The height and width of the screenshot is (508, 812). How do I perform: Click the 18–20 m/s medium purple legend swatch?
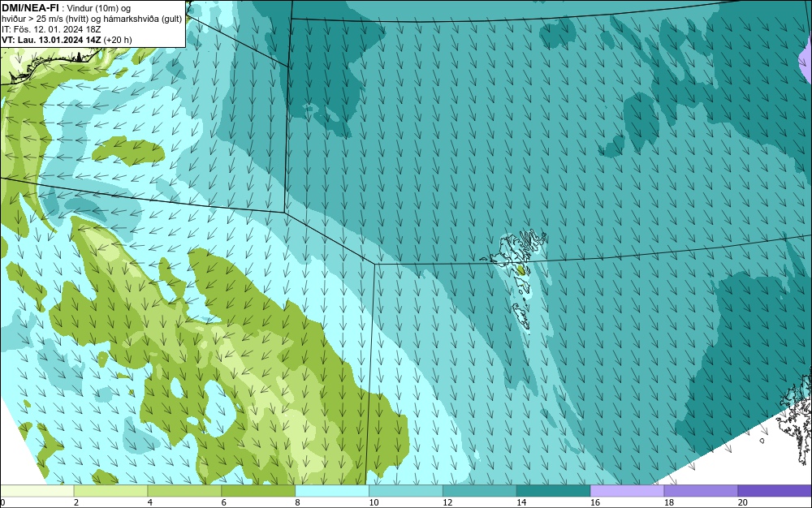701,490
